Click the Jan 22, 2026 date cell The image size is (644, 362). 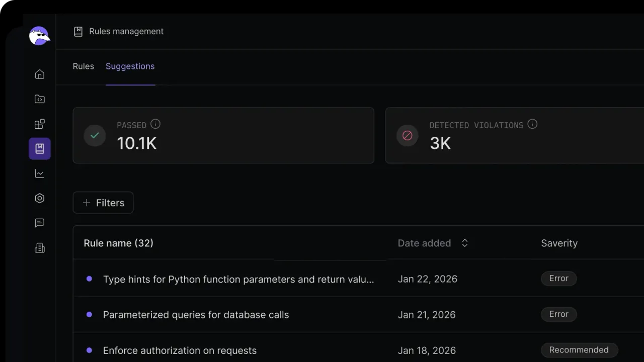tap(427, 279)
